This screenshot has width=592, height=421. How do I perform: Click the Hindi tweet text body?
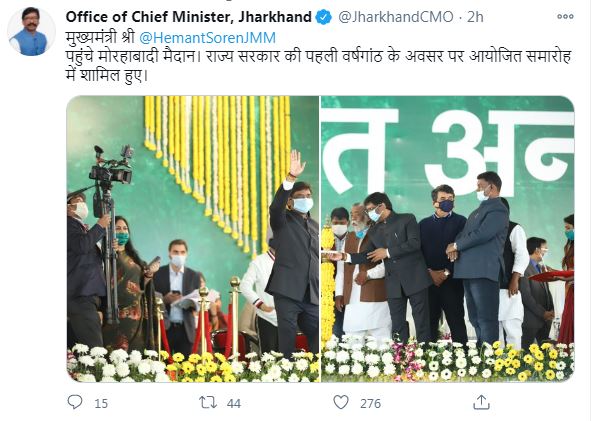tap(318, 66)
